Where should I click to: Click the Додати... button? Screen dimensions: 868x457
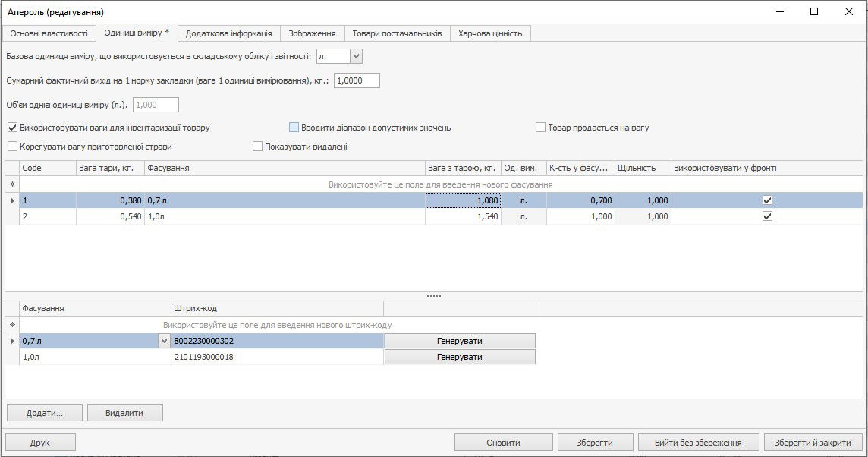[x=44, y=413]
